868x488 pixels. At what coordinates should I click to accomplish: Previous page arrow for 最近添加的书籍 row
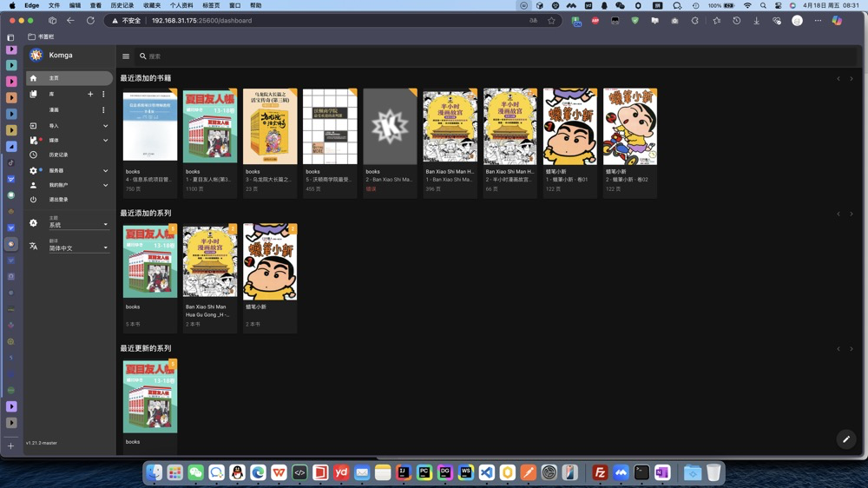tap(838, 79)
